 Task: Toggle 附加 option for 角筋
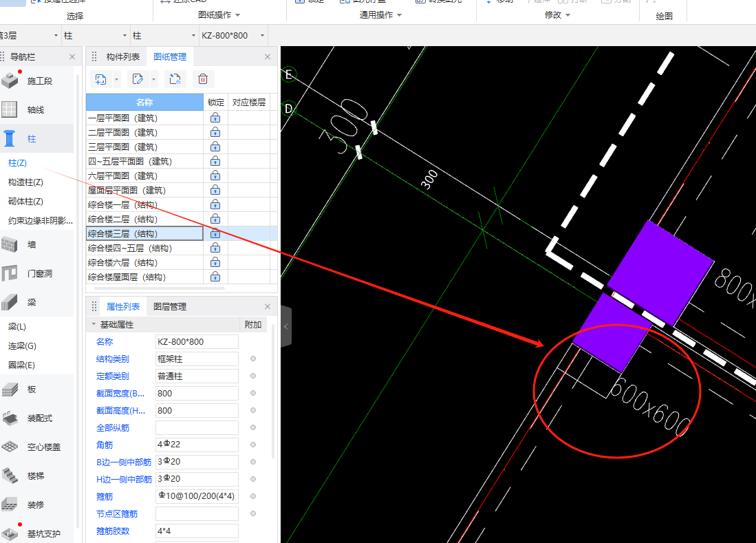coord(253,445)
